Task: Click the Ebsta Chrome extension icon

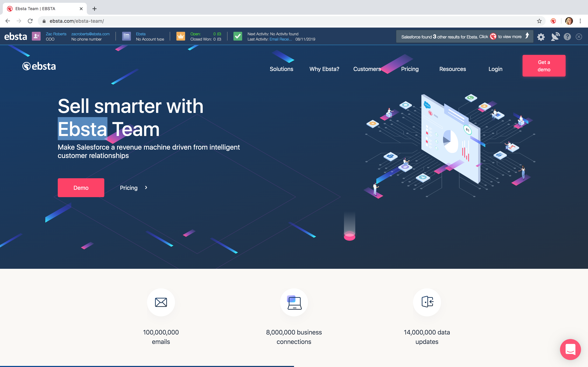Action: [553, 21]
